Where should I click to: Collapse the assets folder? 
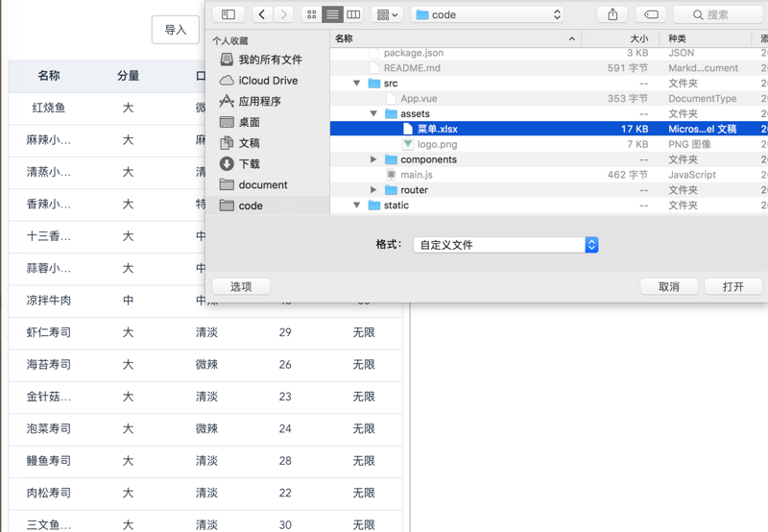pos(373,113)
